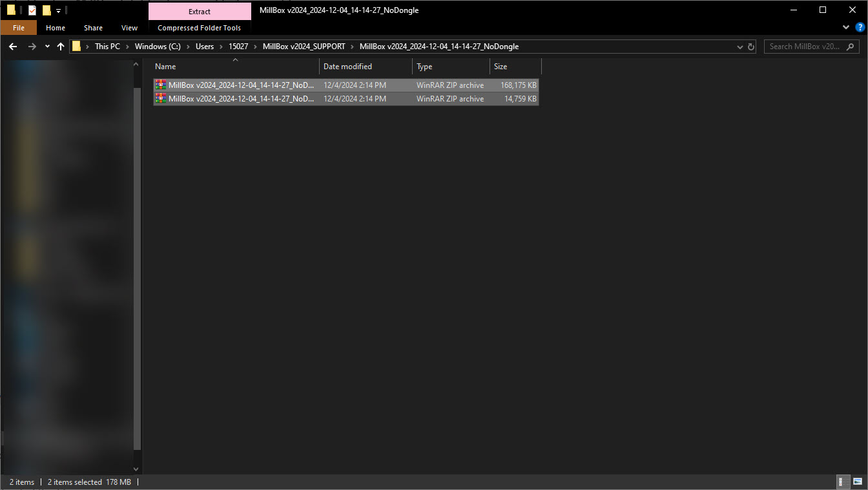The image size is (868, 490).
Task: Expand the ribbon with the chevron
Action: click(847, 27)
